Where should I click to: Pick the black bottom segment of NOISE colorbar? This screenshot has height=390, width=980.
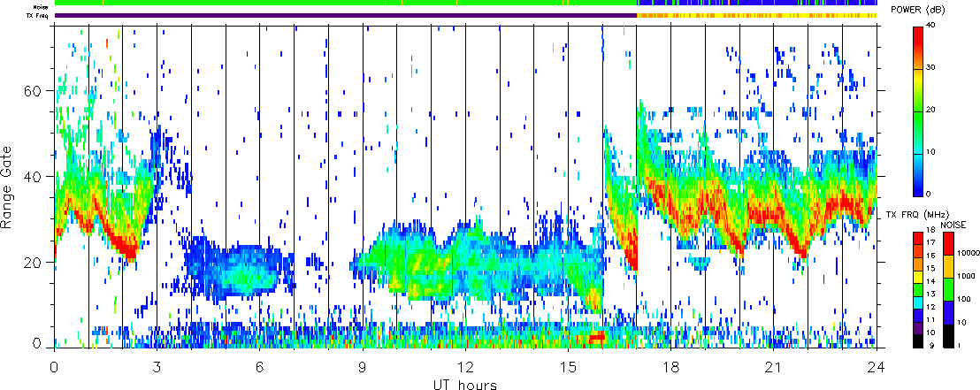(948, 336)
